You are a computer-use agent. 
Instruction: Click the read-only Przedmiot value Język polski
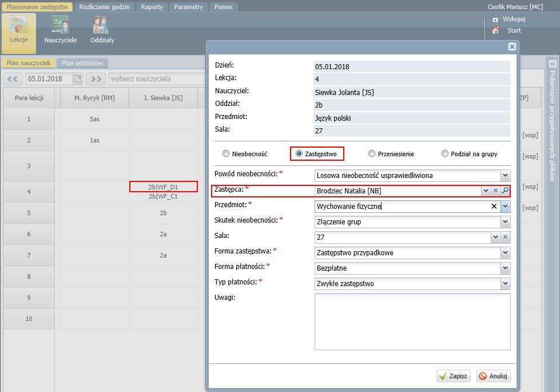click(x=412, y=118)
